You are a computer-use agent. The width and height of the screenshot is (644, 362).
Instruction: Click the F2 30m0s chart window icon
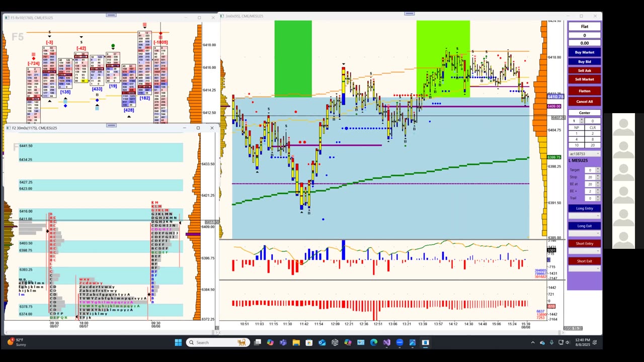click(x=8, y=128)
